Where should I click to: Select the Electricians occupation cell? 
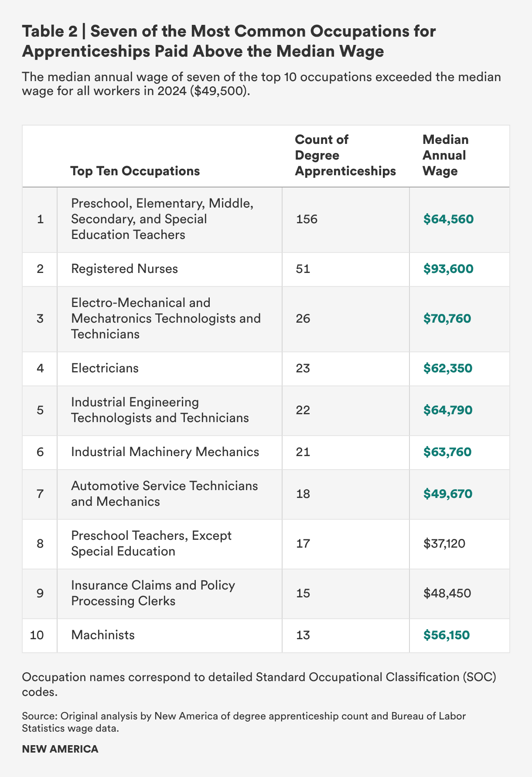[x=105, y=368]
